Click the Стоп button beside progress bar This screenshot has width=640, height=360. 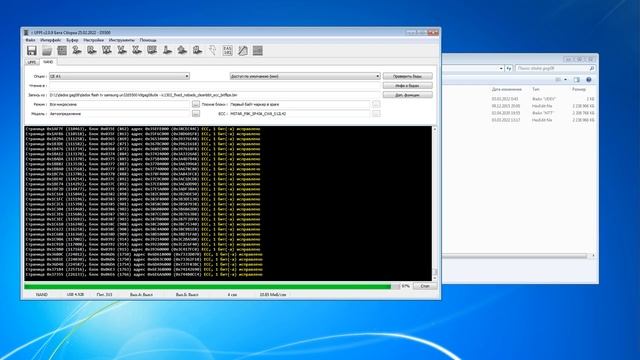pos(425,286)
